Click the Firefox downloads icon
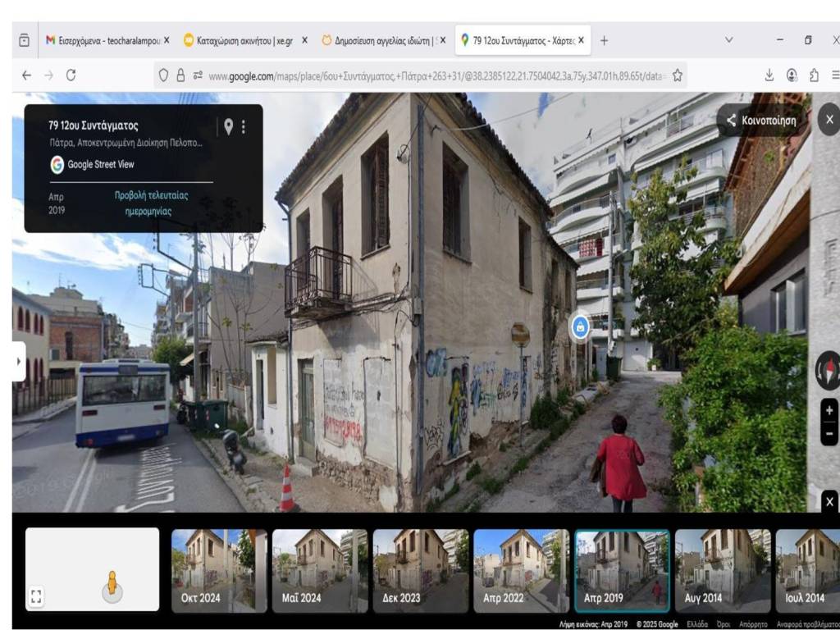840x630 pixels. tap(769, 75)
